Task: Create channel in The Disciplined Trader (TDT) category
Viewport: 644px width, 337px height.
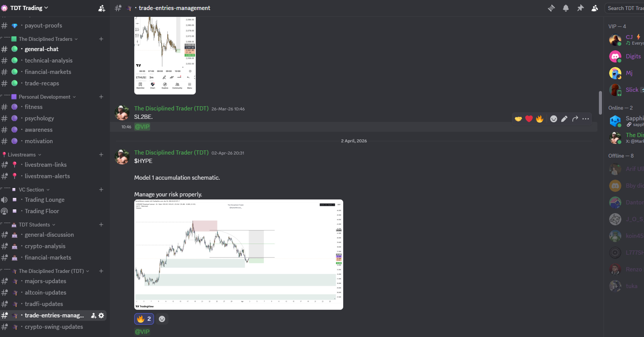Action: point(101,271)
